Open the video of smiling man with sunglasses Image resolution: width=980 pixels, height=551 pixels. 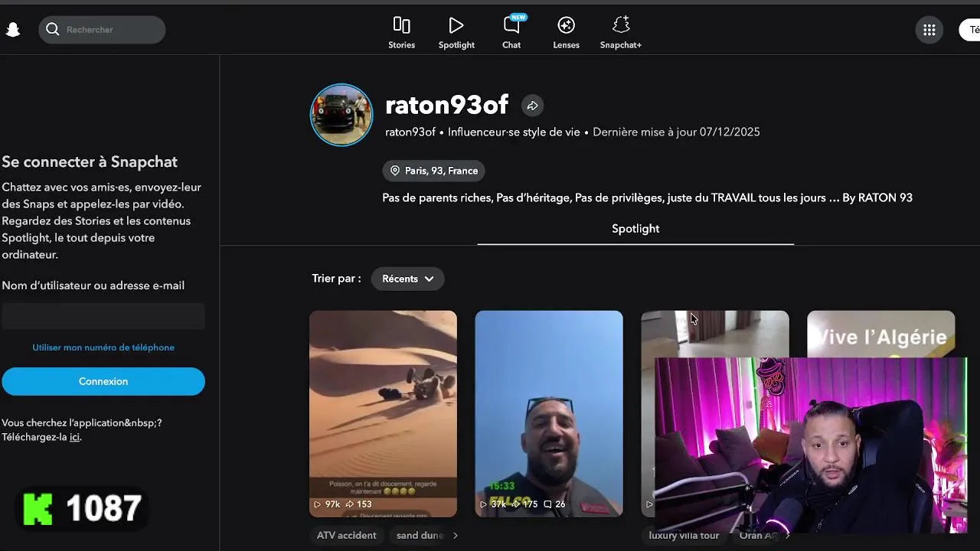point(549,413)
